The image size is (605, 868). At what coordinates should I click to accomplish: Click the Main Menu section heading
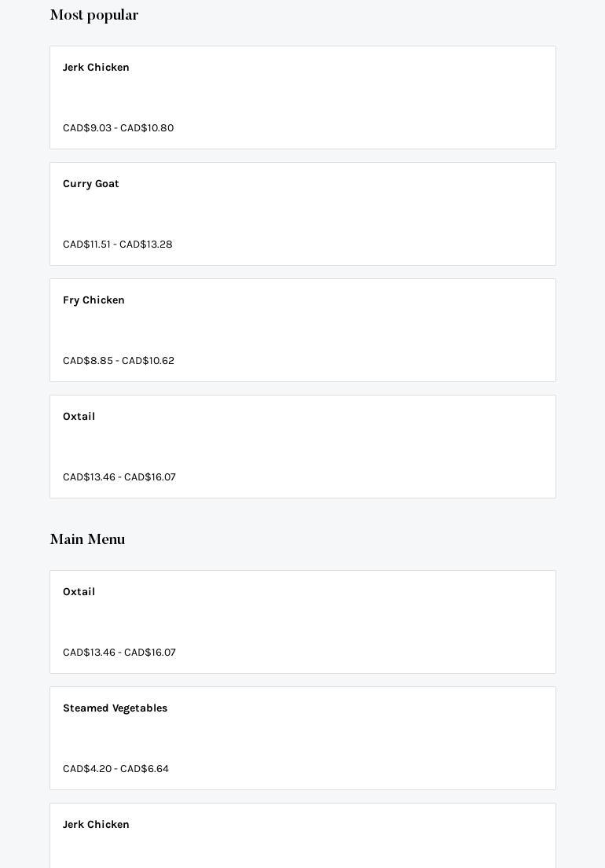[87, 540]
